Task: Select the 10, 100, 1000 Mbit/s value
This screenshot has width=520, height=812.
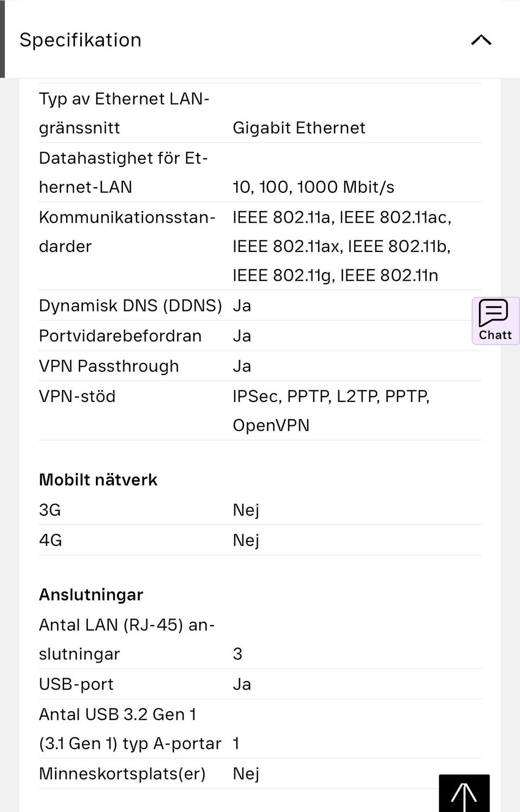Action: [x=313, y=187]
